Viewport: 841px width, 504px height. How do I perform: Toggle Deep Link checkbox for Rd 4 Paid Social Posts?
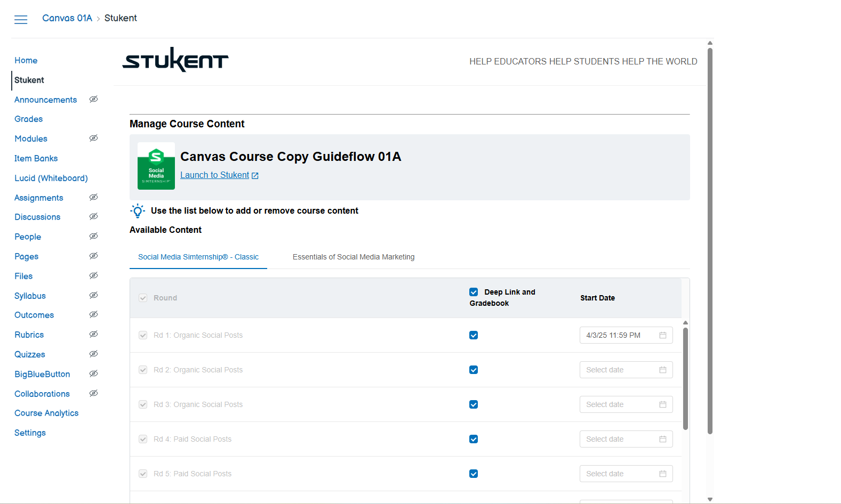tap(474, 439)
